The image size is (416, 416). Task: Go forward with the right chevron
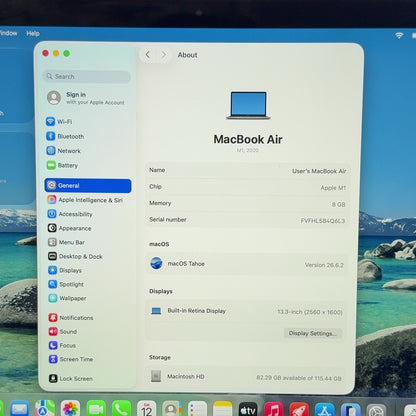163,55
